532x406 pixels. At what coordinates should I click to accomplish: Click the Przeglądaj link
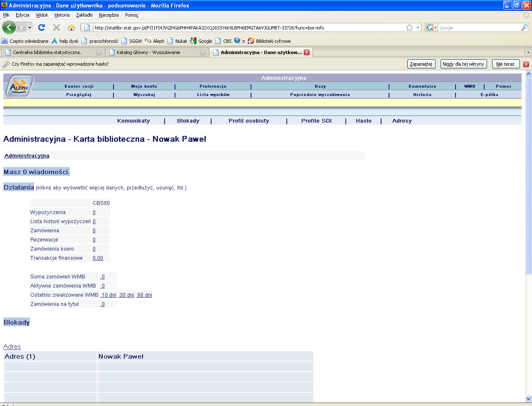[79, 95]
